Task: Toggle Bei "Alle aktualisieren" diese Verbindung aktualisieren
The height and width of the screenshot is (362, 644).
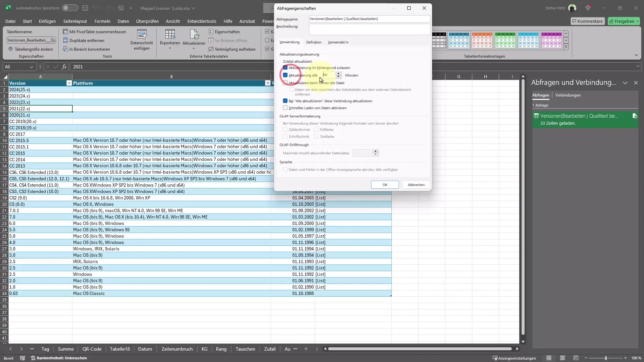Action: (285, 101)
